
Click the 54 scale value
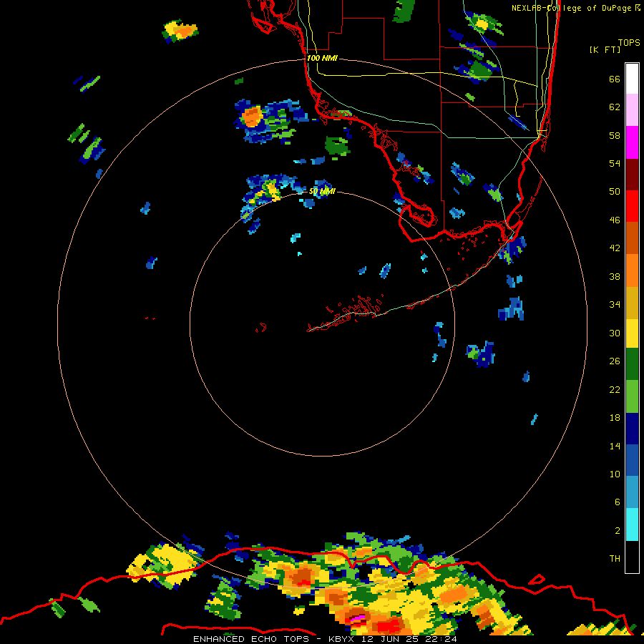click(615, 163)
